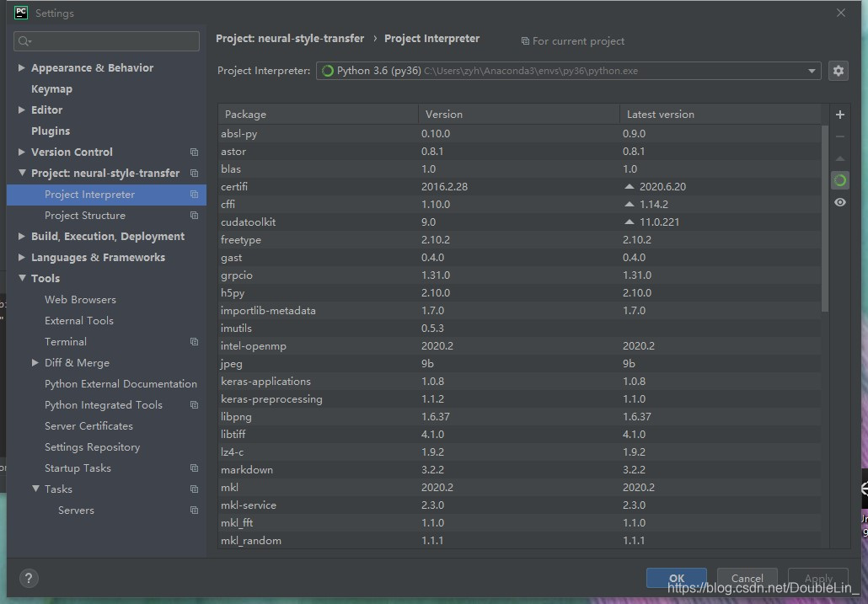The height and width of the screenshot is (604, 868).
Task: Collapse Project: neural-style-transfer section
Action: pyautogui.click(x=22, y=173)
